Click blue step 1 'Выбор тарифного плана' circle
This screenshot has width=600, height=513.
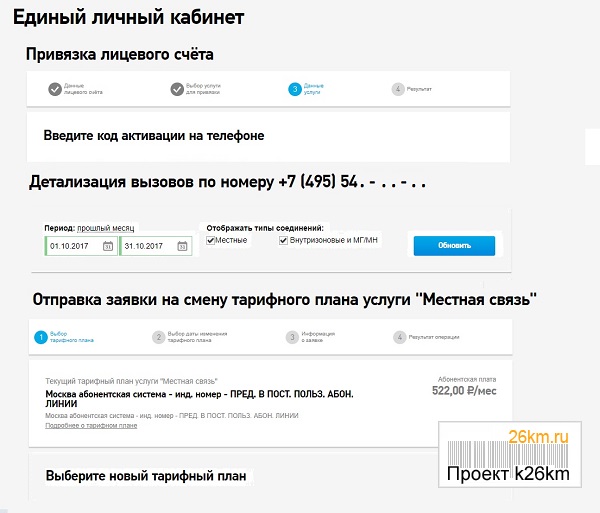(41, 337)
